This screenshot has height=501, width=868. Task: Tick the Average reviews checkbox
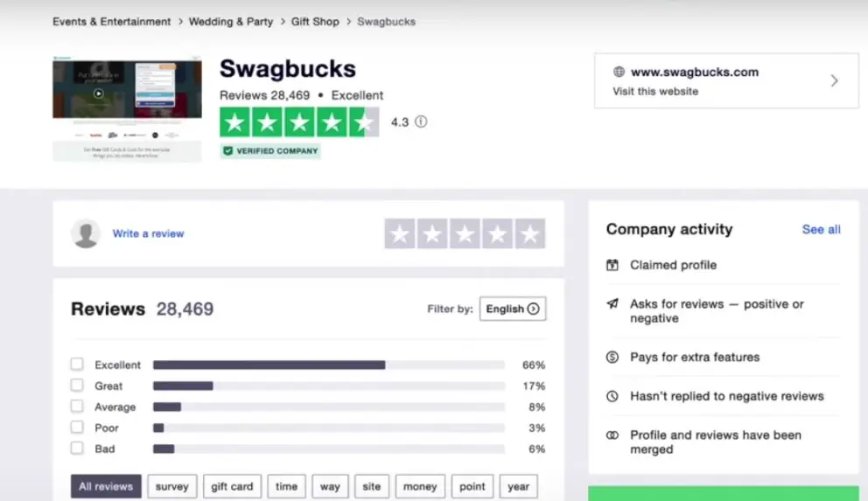pos(77,406)
